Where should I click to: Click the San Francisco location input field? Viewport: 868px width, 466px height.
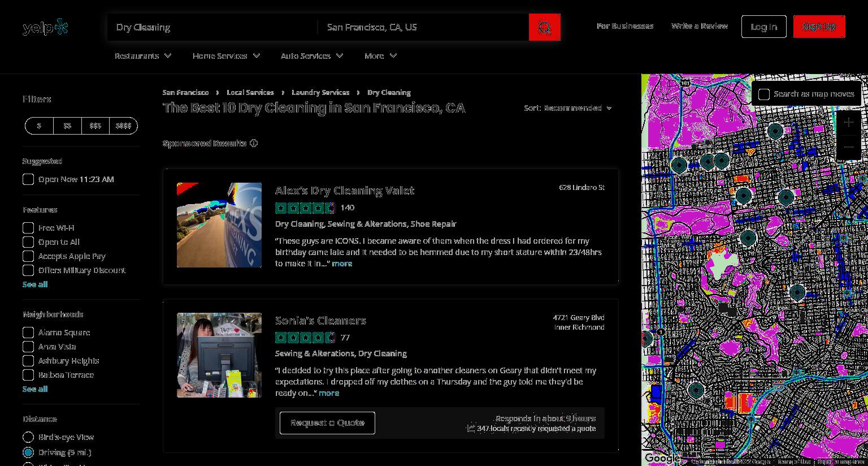tap(424, 27)
